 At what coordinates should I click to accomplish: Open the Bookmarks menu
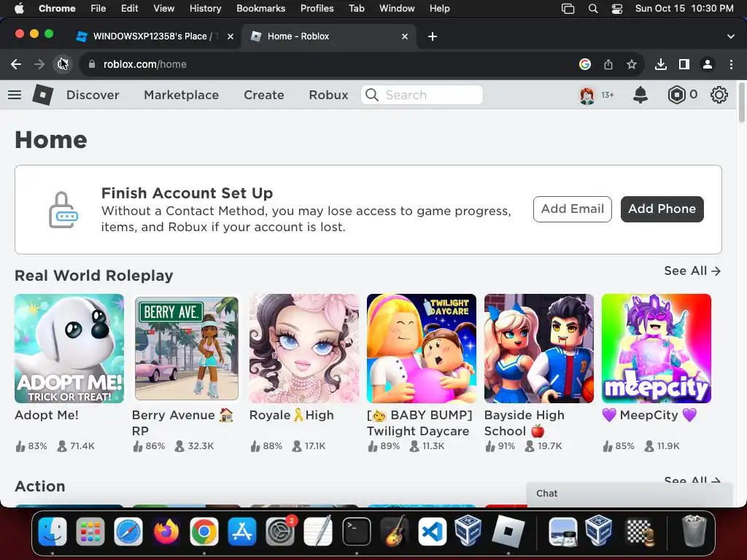[x=260, y=9]
